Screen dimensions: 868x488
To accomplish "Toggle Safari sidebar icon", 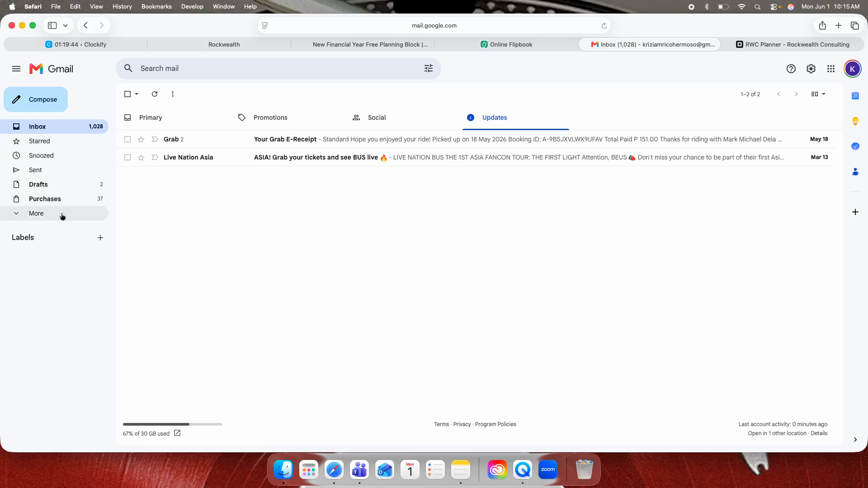I will (x=52, y=26).
